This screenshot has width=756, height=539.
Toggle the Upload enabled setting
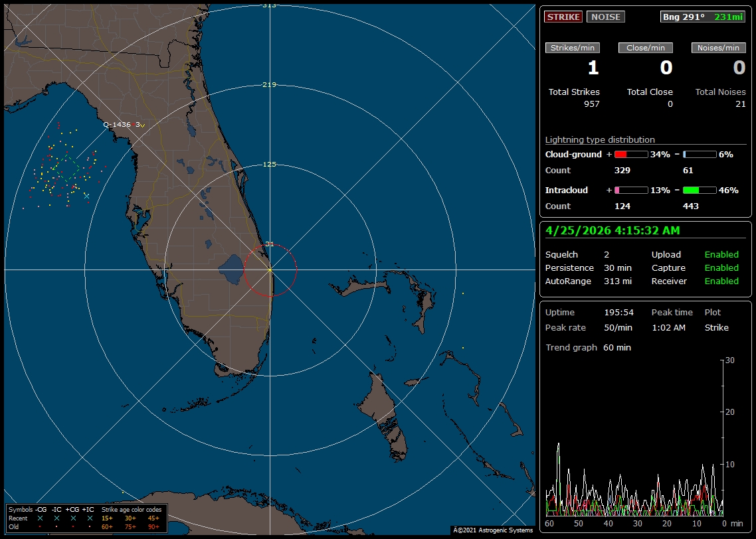(721, 254)
